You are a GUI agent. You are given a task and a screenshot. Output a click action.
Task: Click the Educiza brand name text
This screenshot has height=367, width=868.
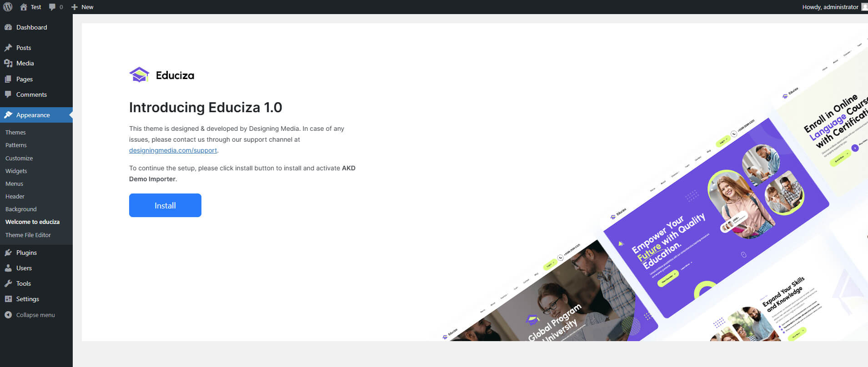click(175, 75)
